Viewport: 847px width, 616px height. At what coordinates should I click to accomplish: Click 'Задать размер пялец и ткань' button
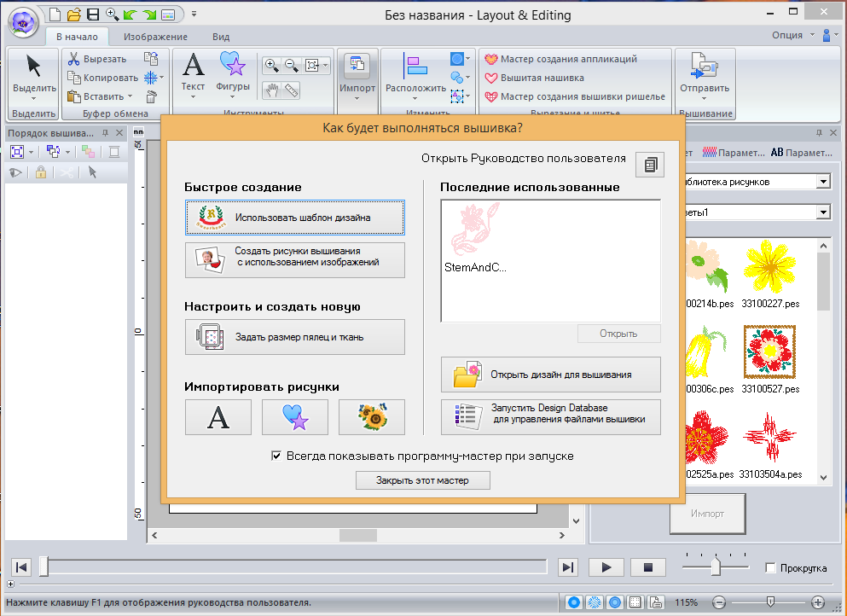click(295, 337)
